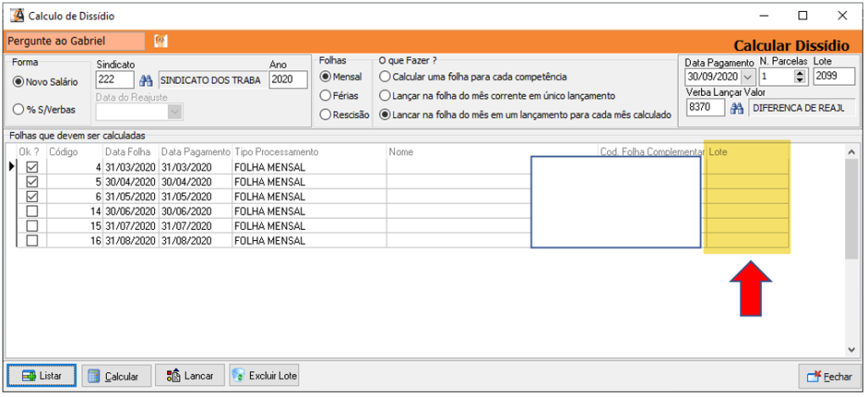Select the row with Código 4
The width and height of the screenshot is (868, 397).
(402, 166)
